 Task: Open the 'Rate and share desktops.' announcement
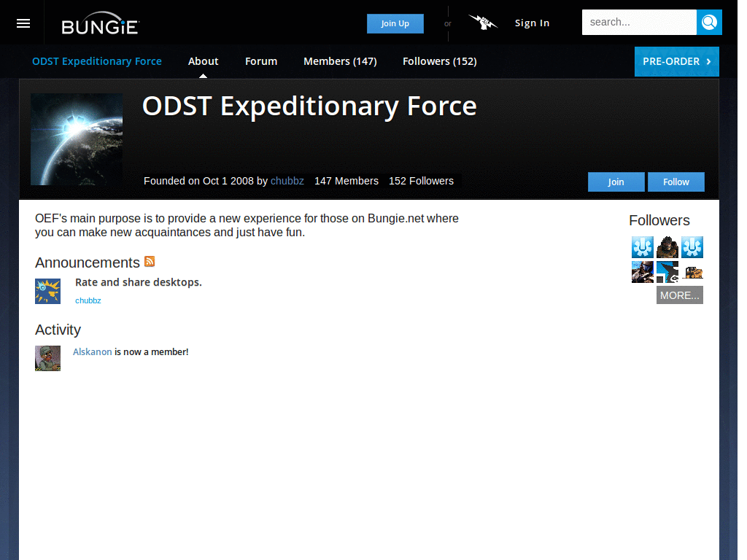[x=139, y=282]
